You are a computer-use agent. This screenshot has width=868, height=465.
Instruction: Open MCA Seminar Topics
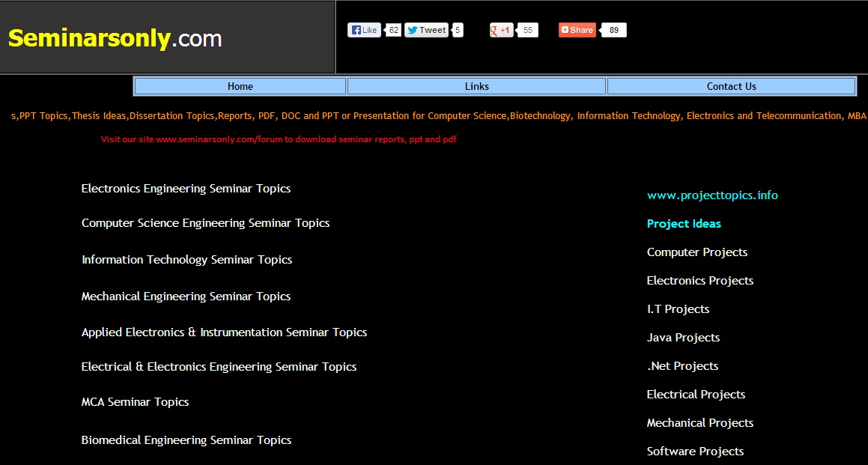pos(135,402)
